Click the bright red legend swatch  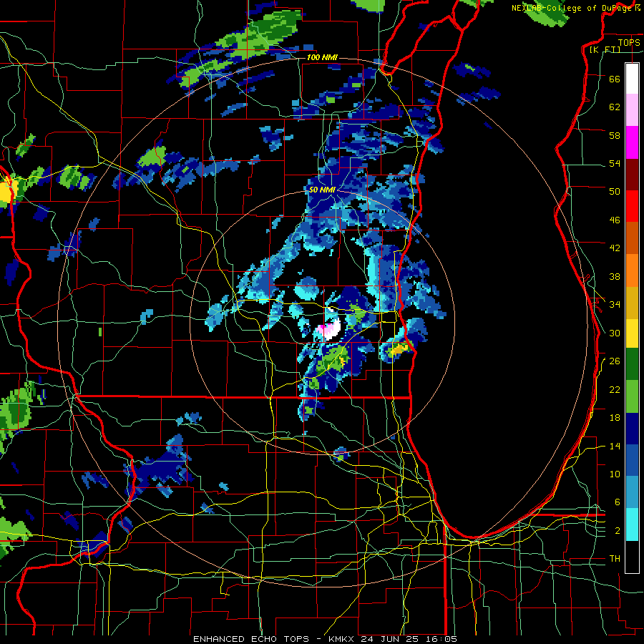pyautogui.click(x=632, y=206)
